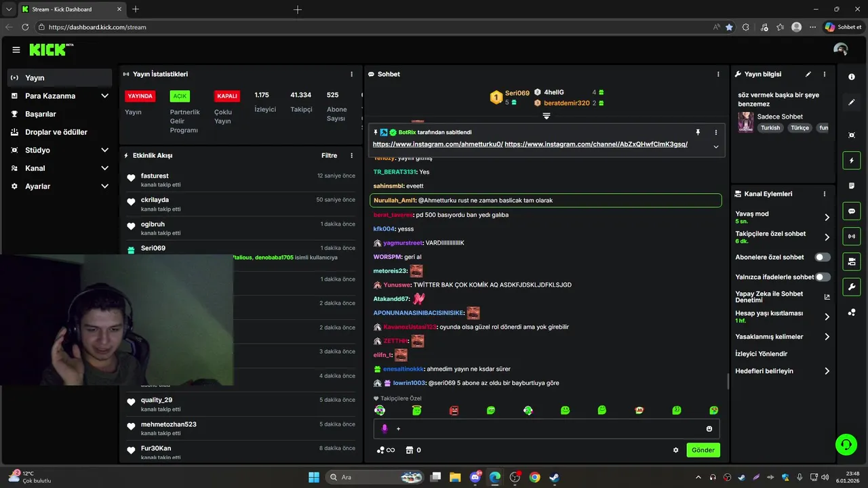Click the red KAPALI Çoklu Yayın badge
This screenshot has height=488, width=868.
(226, 96)
